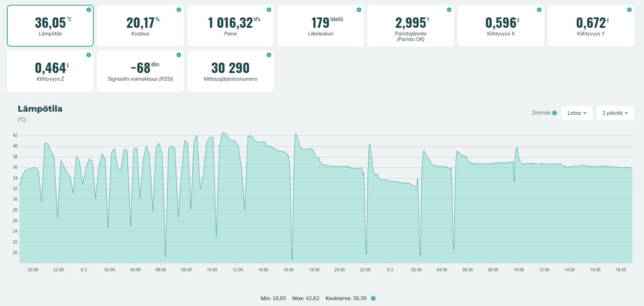Click info icon on Kiihtyvyys Z card
The width and height of the screenshot is (644, 306).
pyautogui.click(x=89, y=55)
